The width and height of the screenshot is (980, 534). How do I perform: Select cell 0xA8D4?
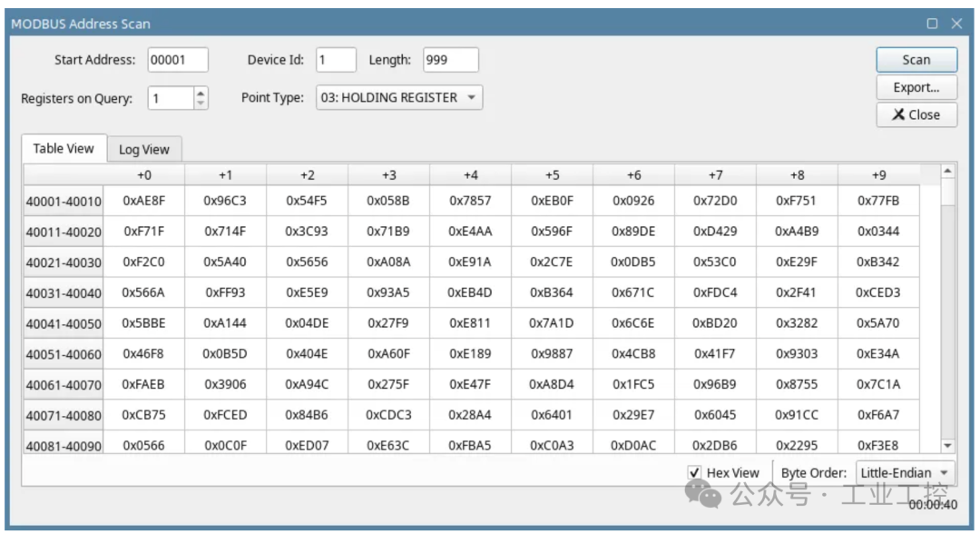tap(553, 384)
